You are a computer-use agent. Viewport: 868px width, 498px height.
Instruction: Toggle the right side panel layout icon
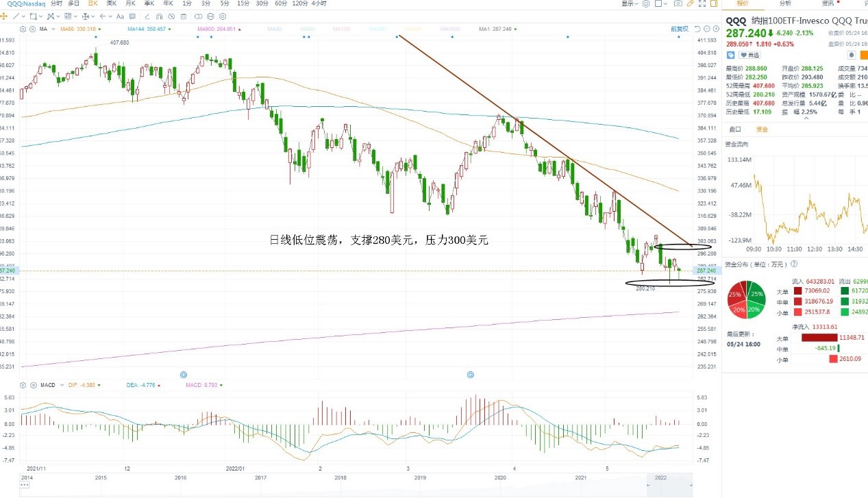click(x=714, y=3)
